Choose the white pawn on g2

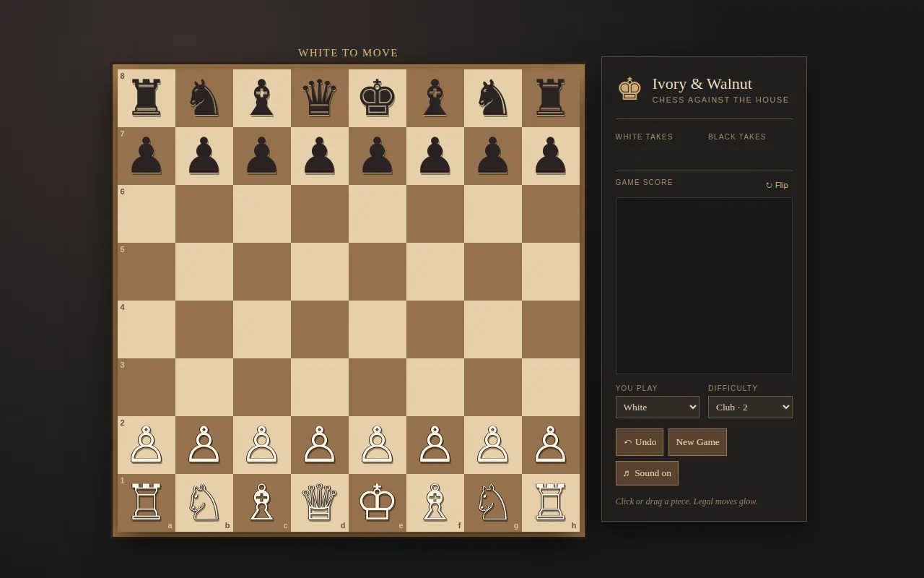pos(493,445)
